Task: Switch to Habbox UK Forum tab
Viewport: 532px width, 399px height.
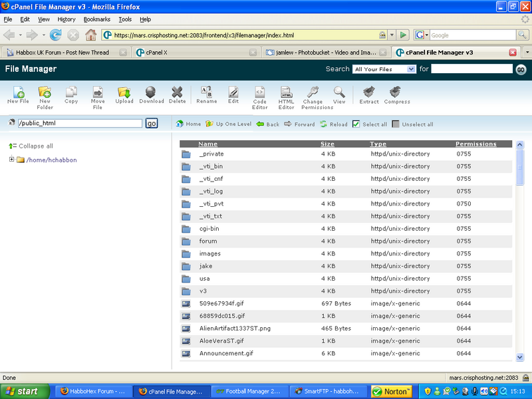Action: point(66,53)
